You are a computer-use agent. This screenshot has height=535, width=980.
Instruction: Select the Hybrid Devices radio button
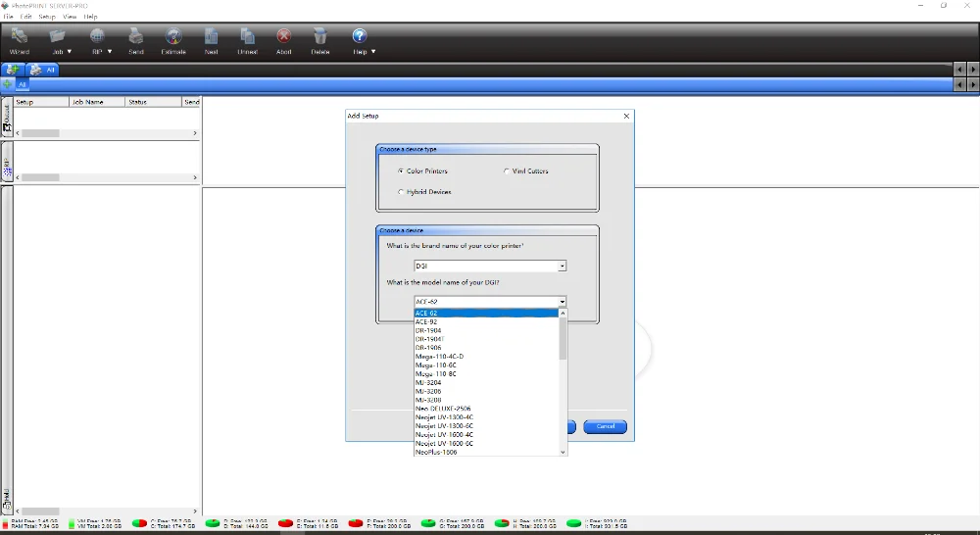click(x=401, y=192)
